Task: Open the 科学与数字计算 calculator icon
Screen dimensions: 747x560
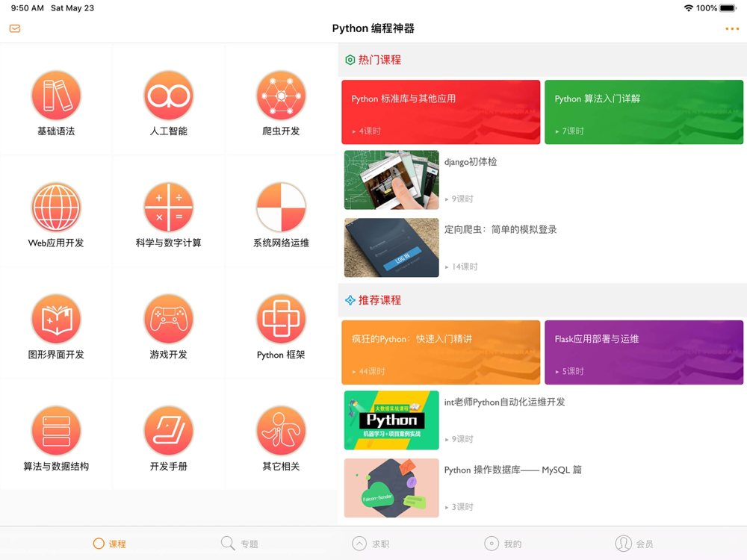Action: coord(169,207)
